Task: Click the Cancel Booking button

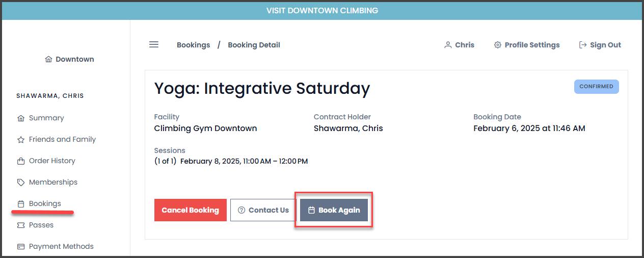Action: pos(191,210)
